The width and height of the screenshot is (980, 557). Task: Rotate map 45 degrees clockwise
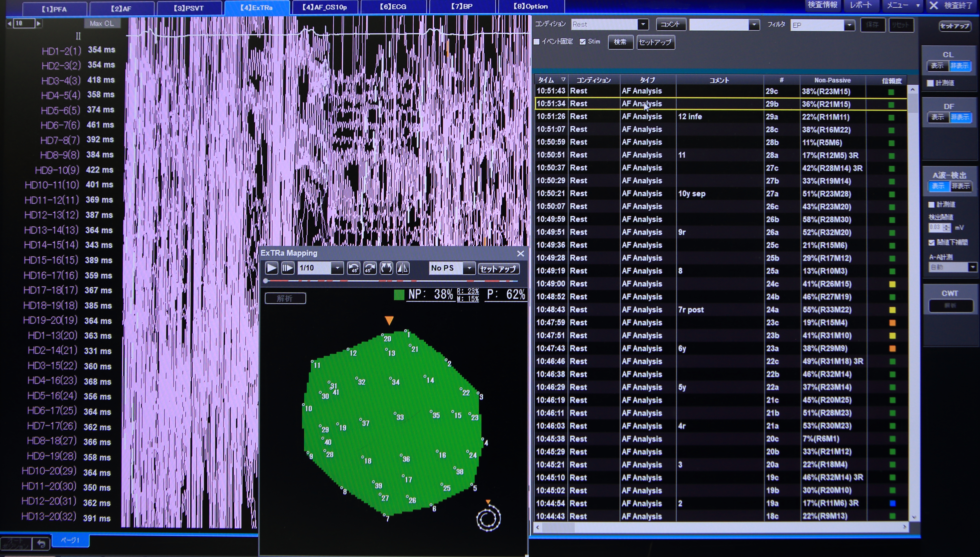pyautogui.click(x=370, y=268)
